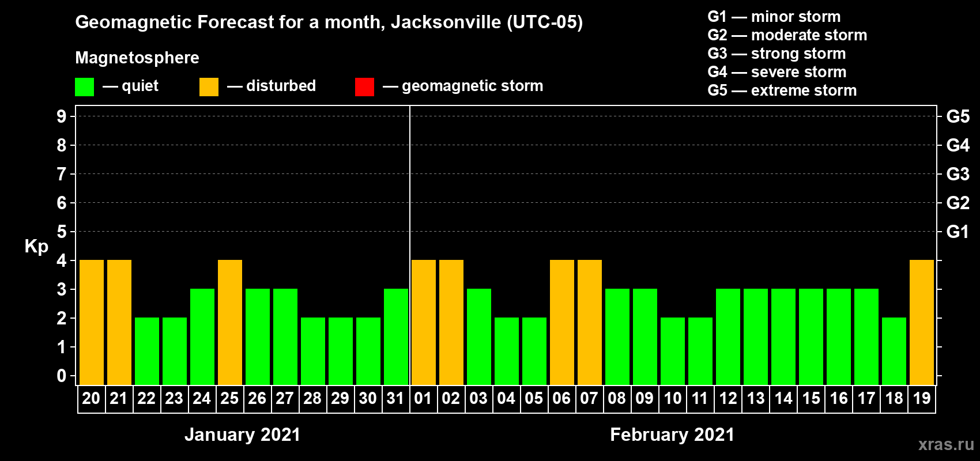This screenshot has width=980, height=461.
Task: Click date label 31 in January
Action: click(x=395, y=399)
